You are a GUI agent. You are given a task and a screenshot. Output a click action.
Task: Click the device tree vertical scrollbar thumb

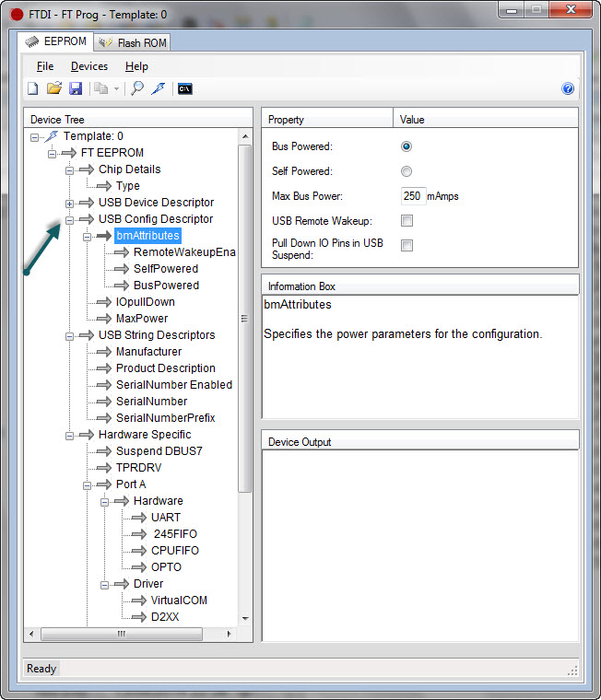pos(244,319)
